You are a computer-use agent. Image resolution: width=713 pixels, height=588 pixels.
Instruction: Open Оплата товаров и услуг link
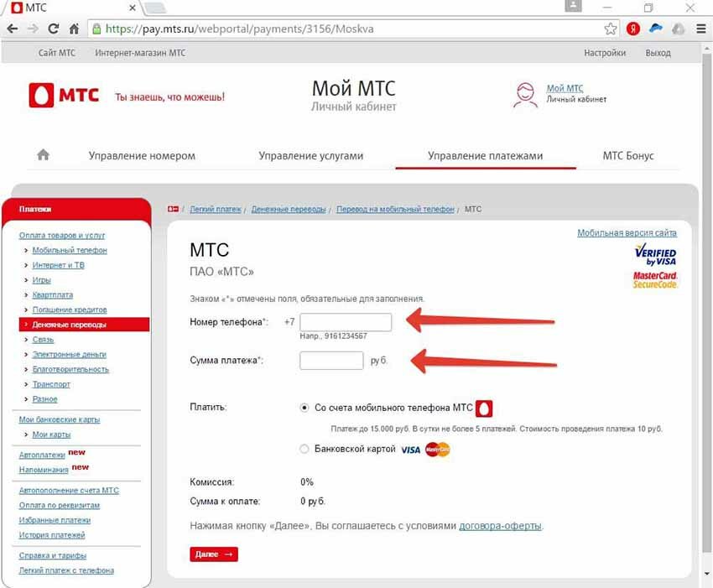[x=62, y=236]
